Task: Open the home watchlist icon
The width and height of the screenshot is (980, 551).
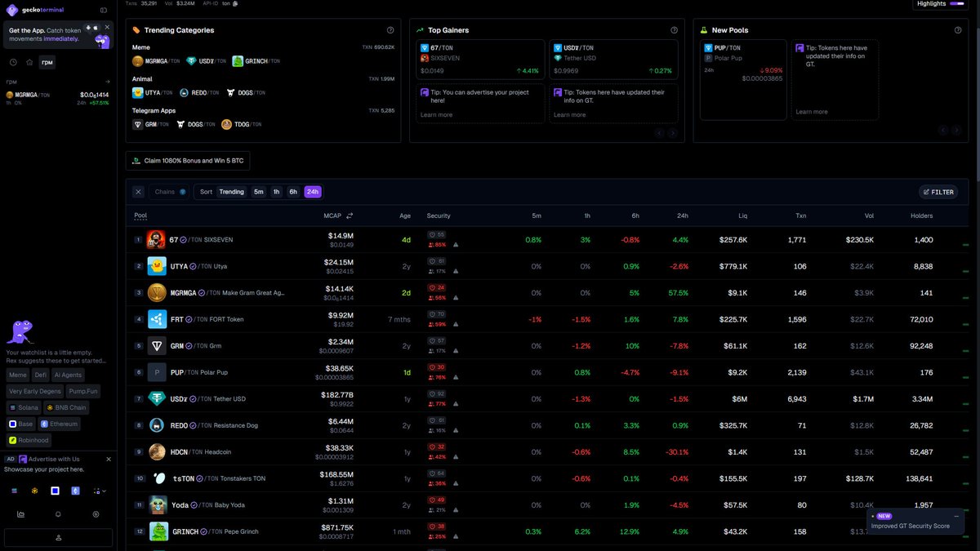Action: pyautogui.click(x=29, y=62)
